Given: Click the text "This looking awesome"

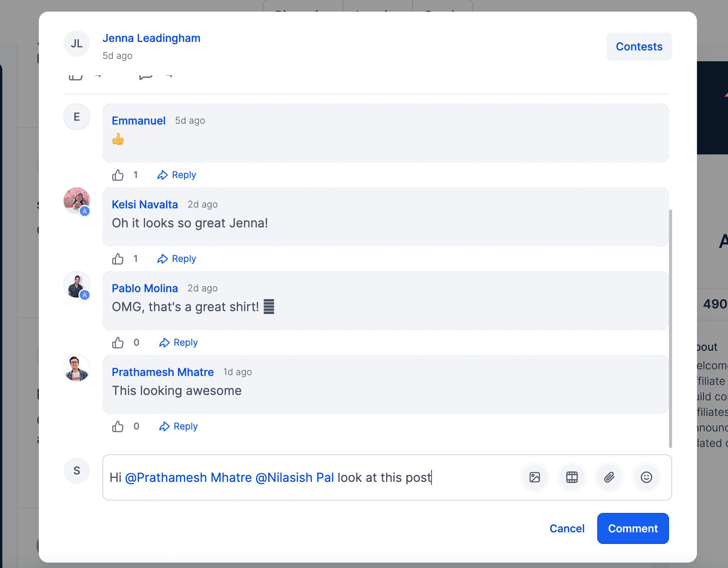Looking at the screenshot, I should point(177,391).
